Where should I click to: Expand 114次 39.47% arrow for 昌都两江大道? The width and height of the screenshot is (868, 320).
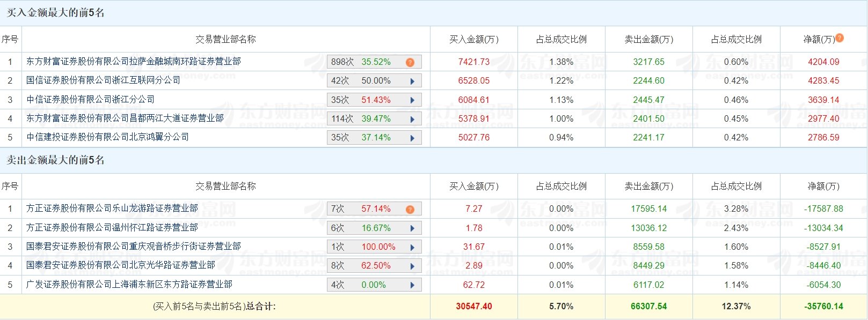412,119
